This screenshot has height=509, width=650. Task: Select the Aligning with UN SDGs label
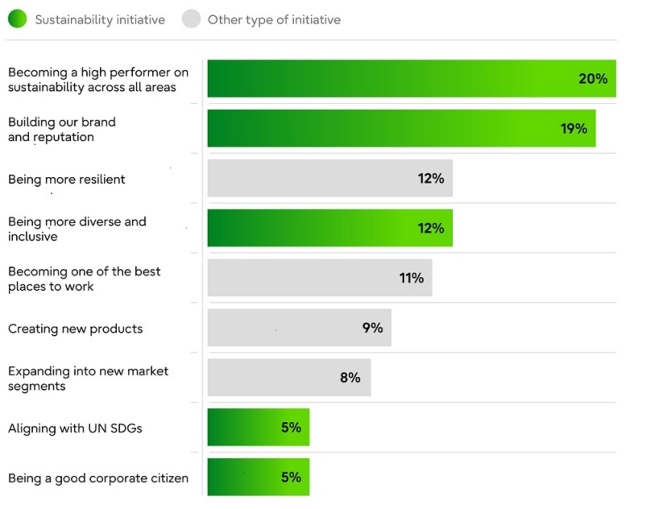74,428
